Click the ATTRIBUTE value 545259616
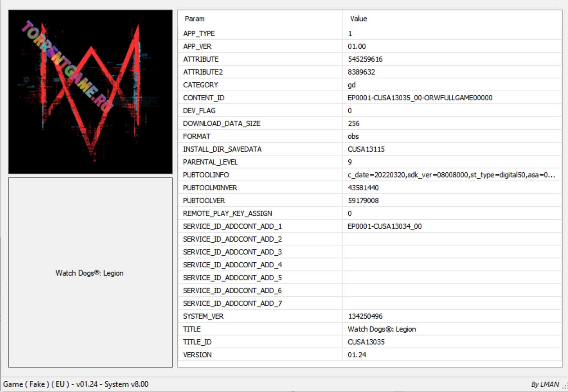568x392 pixels. click(x=365, y=59)
